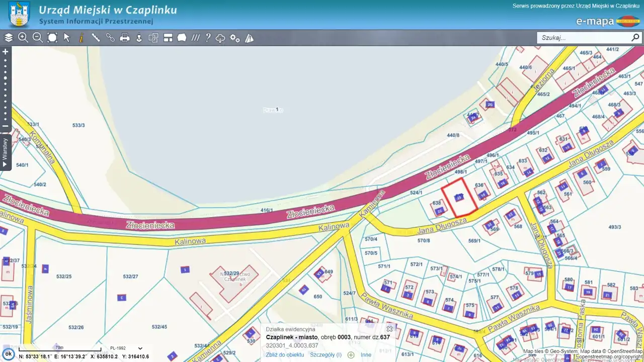Expand the Warstwy side panel
Viewport: 644px width, 362px height.
[x=5, y=152]
